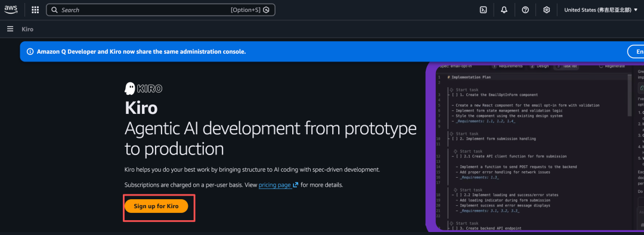Click the banner text about shared administration console

(141, 52)
